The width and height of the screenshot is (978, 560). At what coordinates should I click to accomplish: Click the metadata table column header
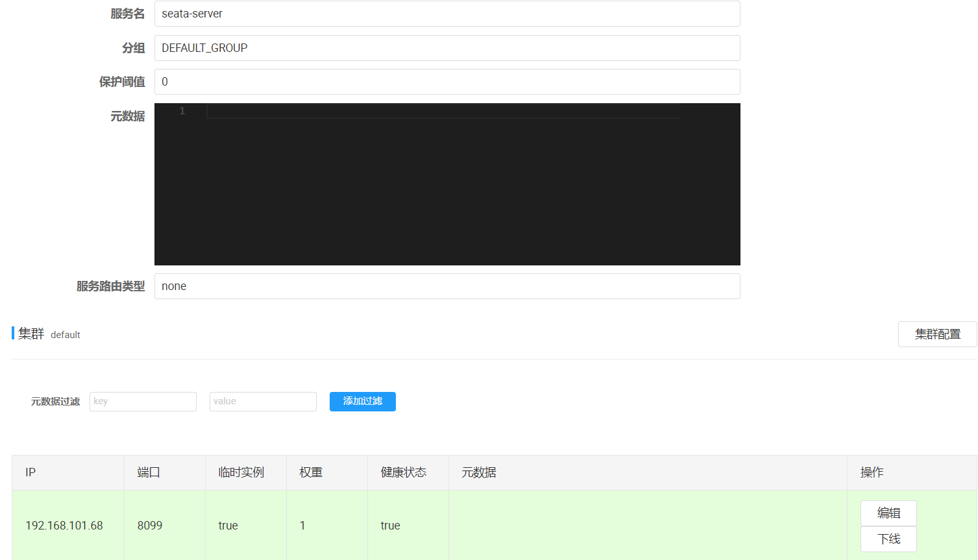coord(648,472)
